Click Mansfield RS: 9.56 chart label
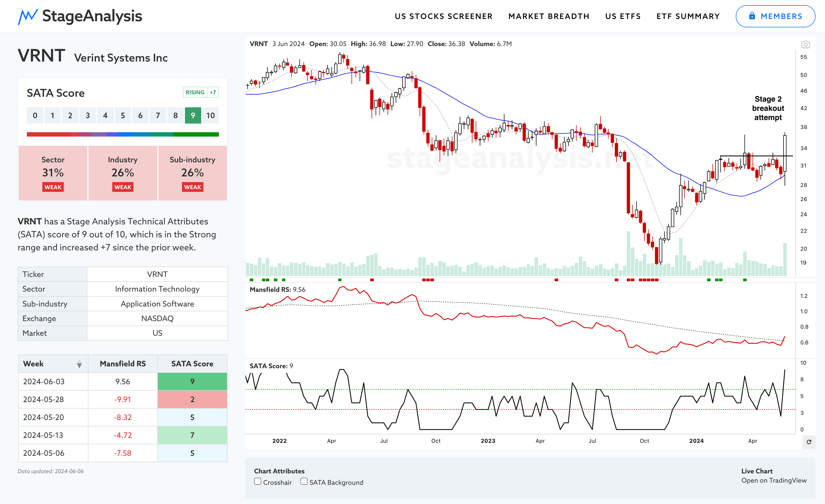The width and height of the screenshot is (825, 504). tap(277, 290)
